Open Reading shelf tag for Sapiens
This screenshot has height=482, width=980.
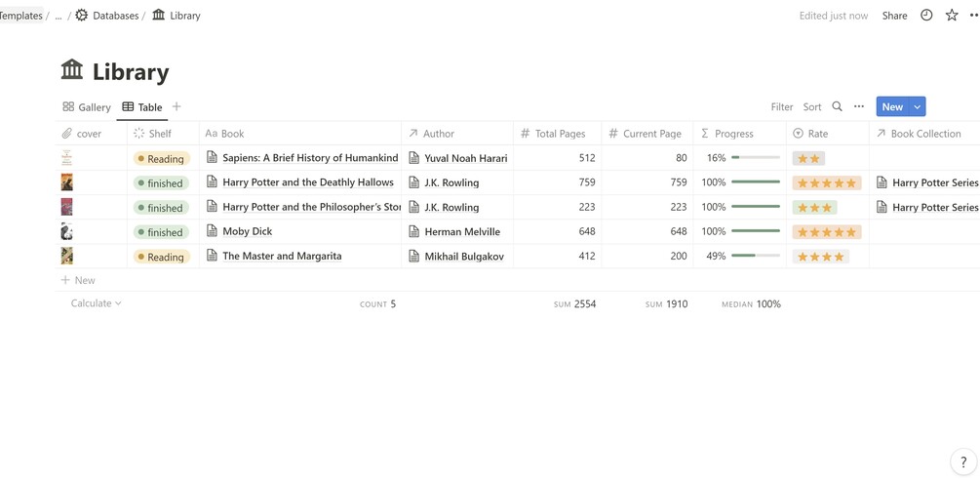tap(161, 158)
